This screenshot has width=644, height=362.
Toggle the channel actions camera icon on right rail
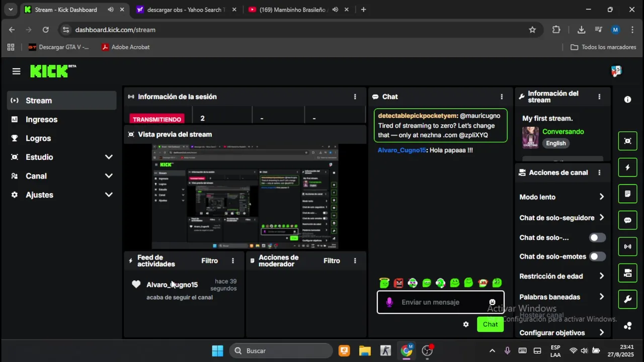(627, 273)
